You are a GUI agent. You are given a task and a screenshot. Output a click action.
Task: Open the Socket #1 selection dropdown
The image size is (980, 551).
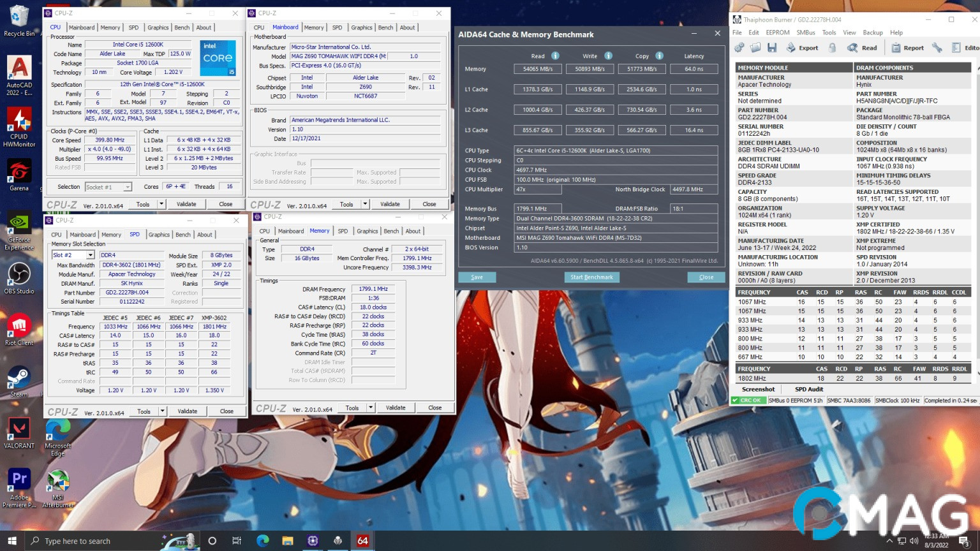tap(128, 187)
